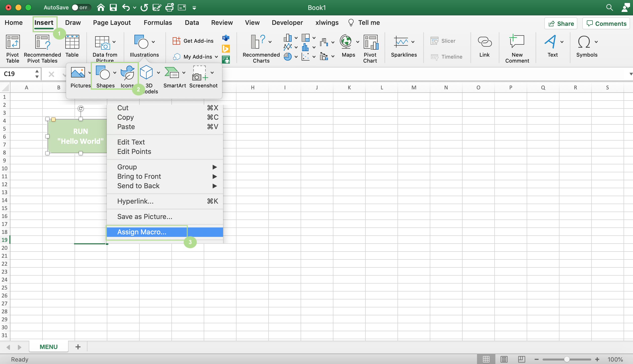Switch to Page Break Preview view
Viewport: 633px width, 364px height.
[x=521, y=359]
